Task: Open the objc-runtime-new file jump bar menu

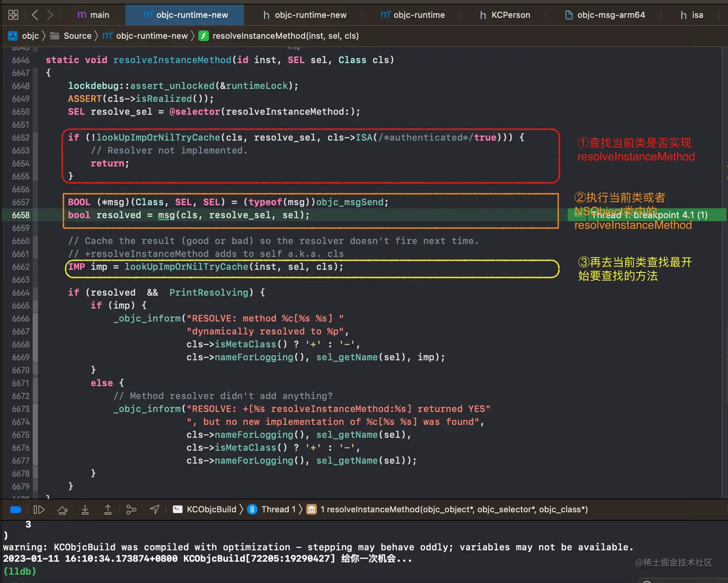Action: click(x=145, y=36)
